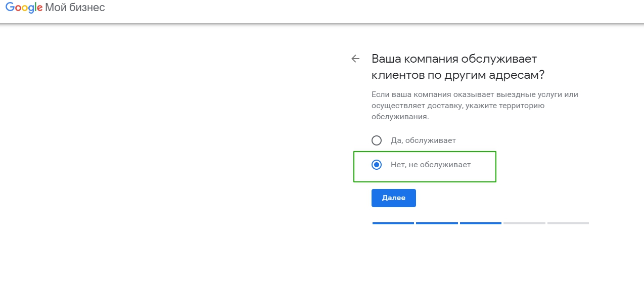Image resolution: width=644 pixels, height=292 pixels.
Task: Go back using the left arrow icon
Action: (x=355, y=59)
